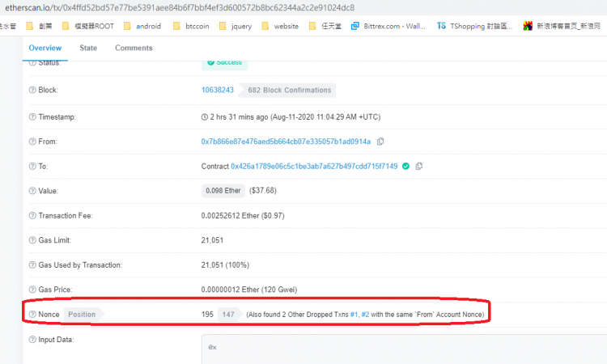Click help icon next to Gas Limit
The height and width of the screenshot is (364, 607).
point(32,240)
